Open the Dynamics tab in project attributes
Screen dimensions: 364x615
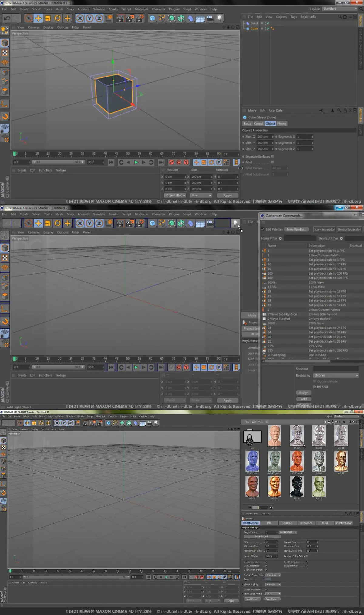(288, 523)
